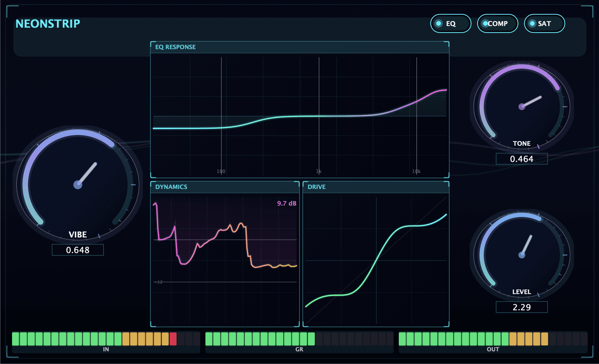Viewport: 599px width, 364px height.
Task: Disable the SAT module
Action: pos(544,23)
